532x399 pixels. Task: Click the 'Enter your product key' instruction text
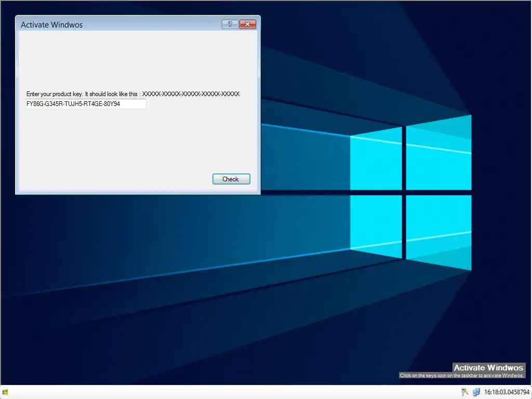[x=133, y=94]
